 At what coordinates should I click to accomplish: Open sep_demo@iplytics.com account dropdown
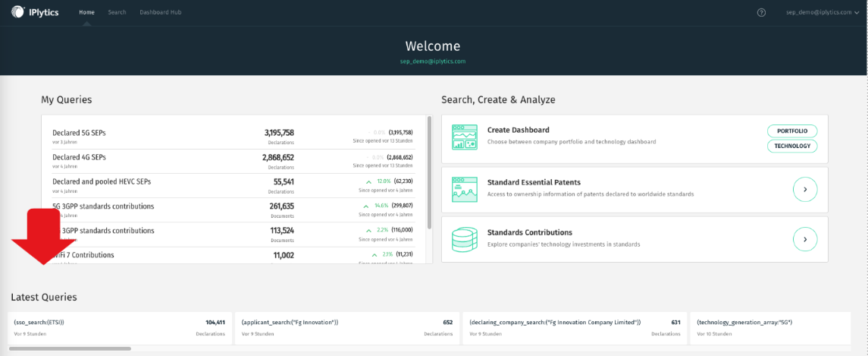[822, 12]
